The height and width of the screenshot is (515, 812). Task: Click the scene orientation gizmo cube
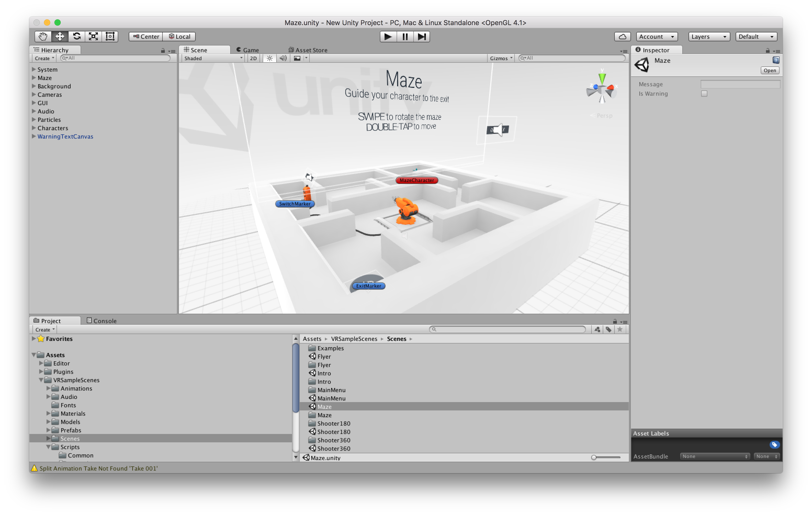(602, 90)
